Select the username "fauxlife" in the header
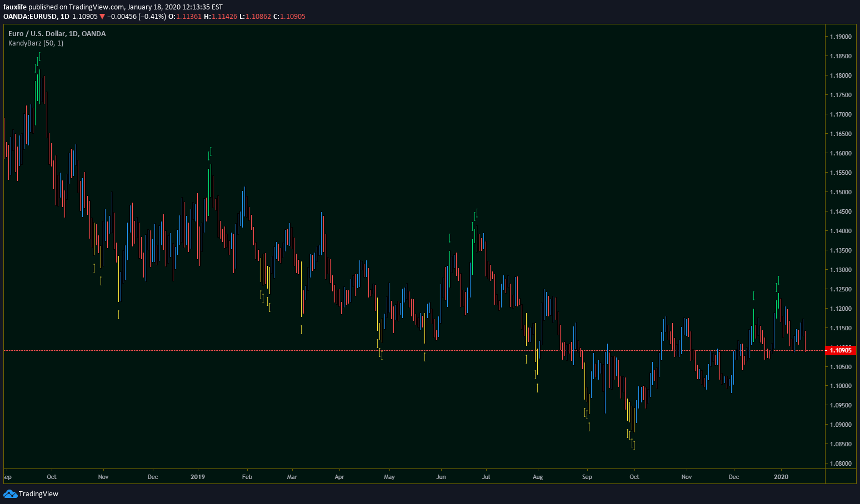This screenshot has width=860, height=504. [15, 7]
